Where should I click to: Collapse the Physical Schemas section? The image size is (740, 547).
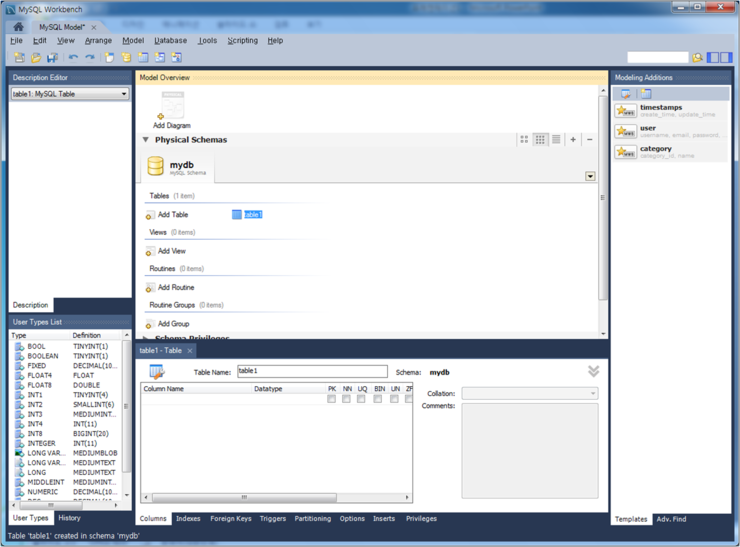[x=146, y=140]
